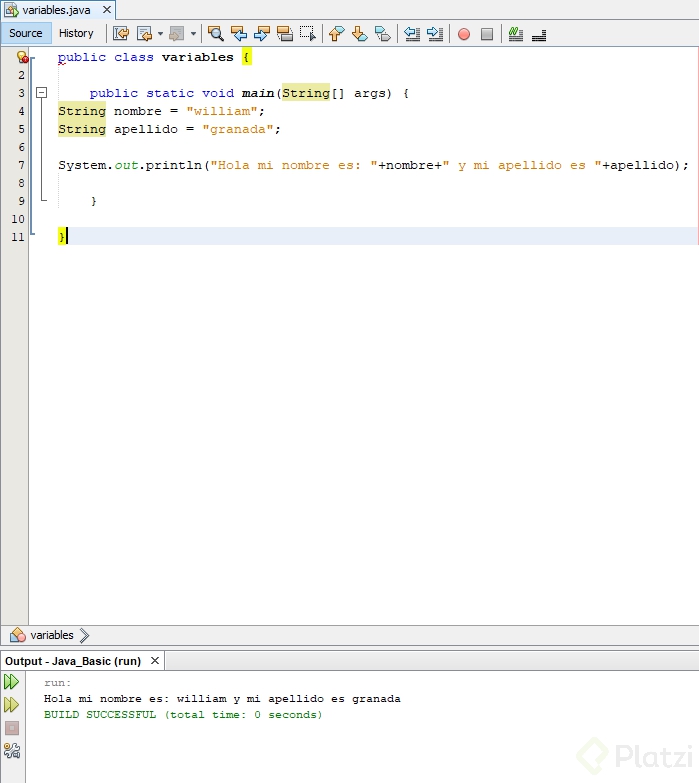Click the static keyword on line 3
This screenshot has width=699, height=783.
pyautogui.click(x=170, y=93)
